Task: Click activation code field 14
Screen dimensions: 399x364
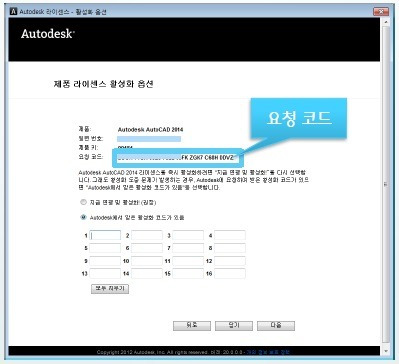Action: [x=147, y=273]
